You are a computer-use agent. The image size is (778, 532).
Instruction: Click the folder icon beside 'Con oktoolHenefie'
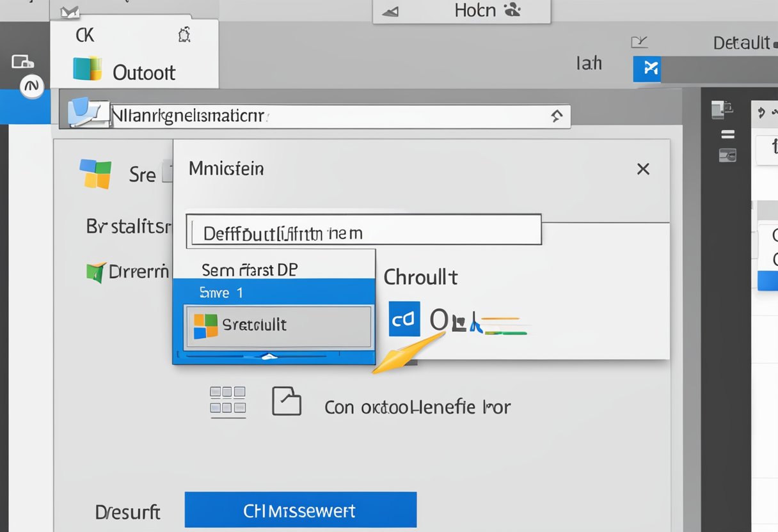tap(287, 402)
